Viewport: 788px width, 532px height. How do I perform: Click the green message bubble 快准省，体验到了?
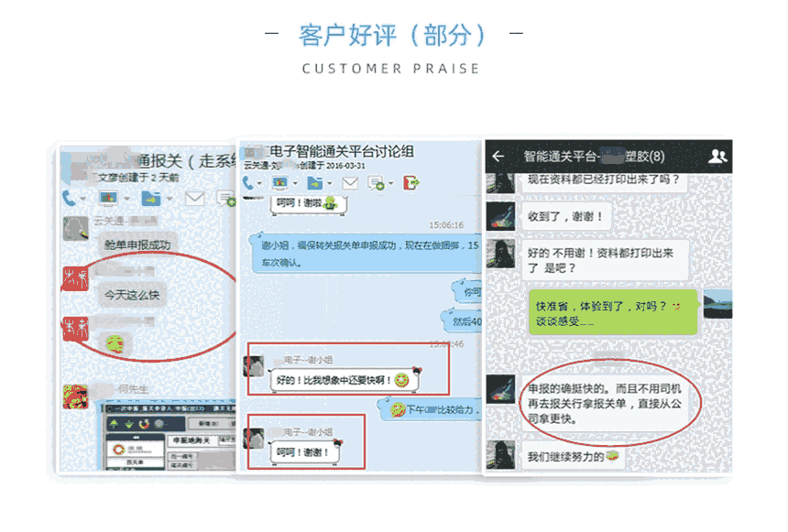point(609,311)
